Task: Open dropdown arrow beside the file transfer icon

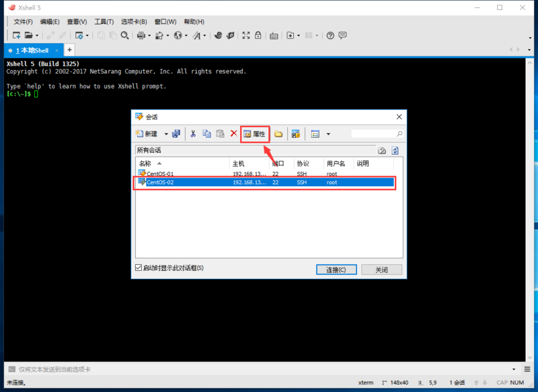Action: coord(167,36)
